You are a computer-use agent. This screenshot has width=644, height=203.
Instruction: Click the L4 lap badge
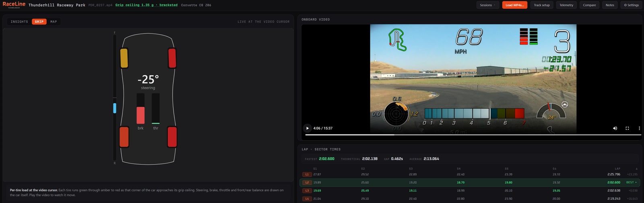point(307,199)
